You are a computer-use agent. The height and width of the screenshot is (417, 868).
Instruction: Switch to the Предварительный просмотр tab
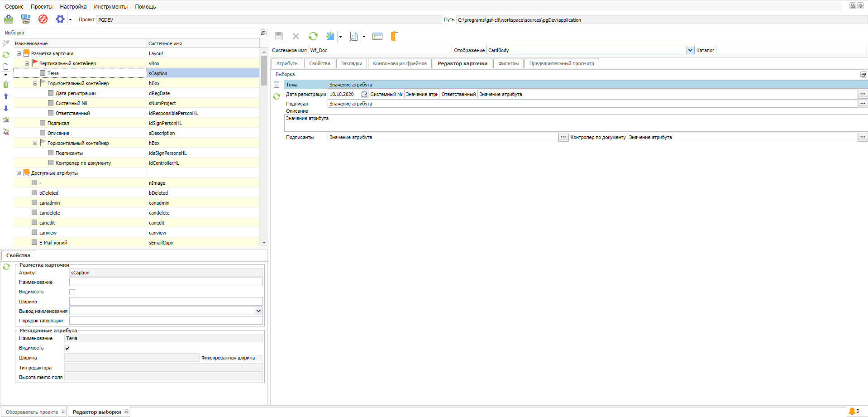click(561, 63)
